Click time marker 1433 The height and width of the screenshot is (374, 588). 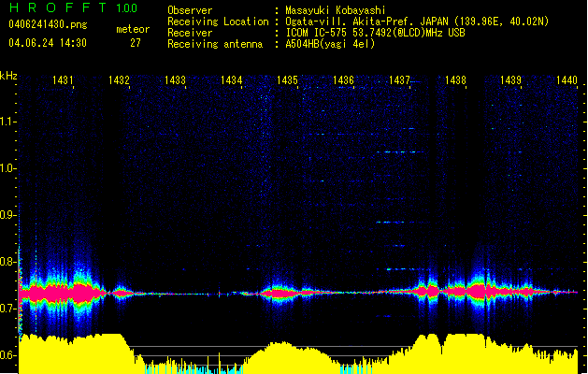[x=175, y=80]
